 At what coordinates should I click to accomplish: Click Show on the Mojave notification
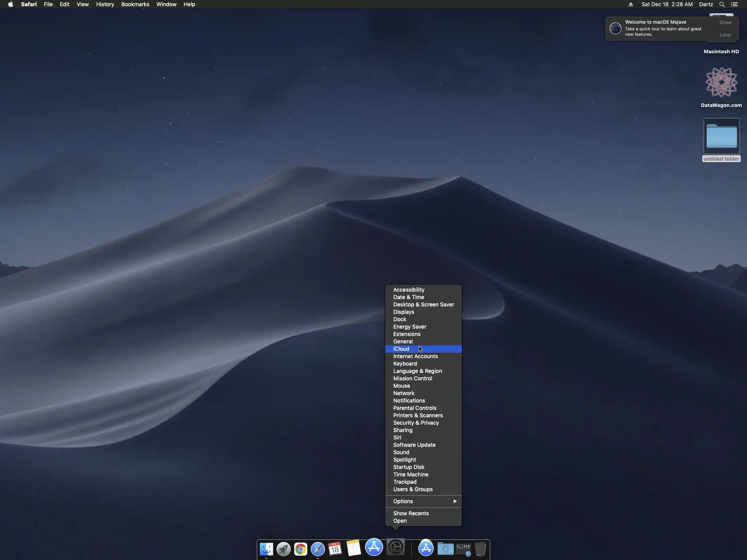(x=725, y=23)
